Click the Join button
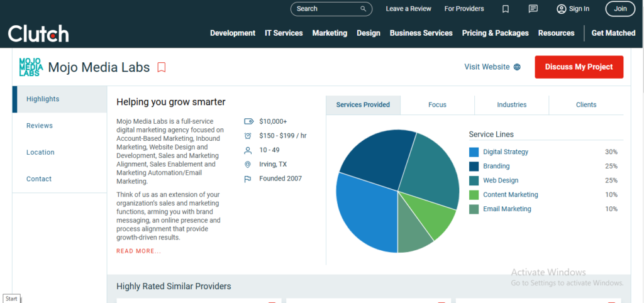The width and height of the screenshot is (644, 303). click(x=620, y=9)
